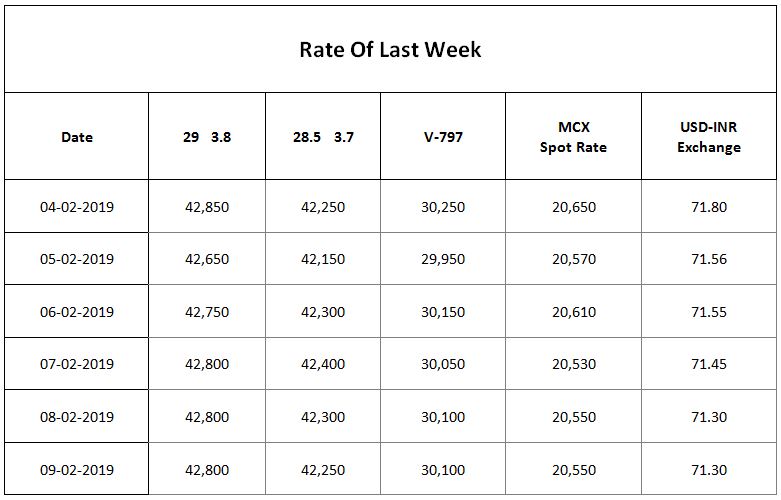Viewport: 781px width, 500px height.
Task: Click the 20,610 MCX spot rate cell
Action: 573,312
